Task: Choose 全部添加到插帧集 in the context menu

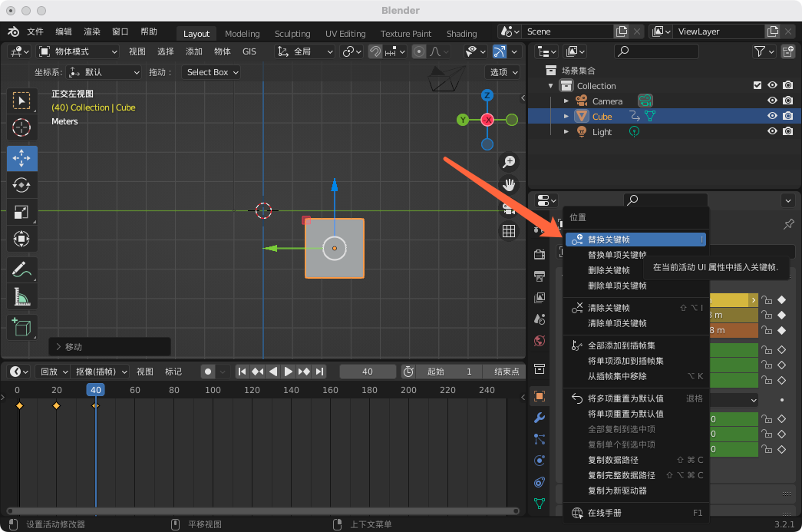Action: (635, 345)
